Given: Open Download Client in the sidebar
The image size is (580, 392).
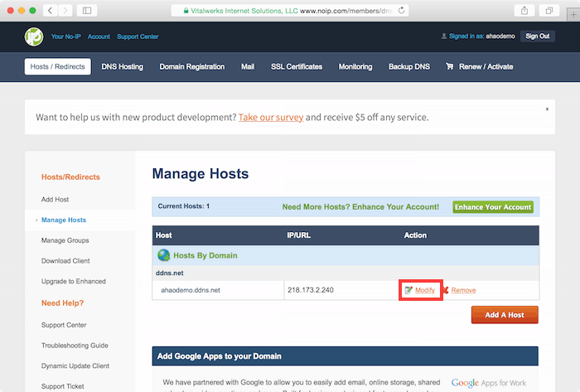Looking at the screenshot, I should click(x=65, y=261).
